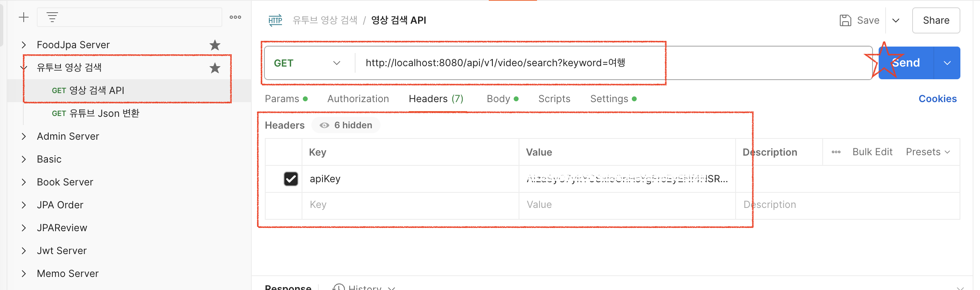Image resolution: width=980 pixels, height=290 pixels.
Task: Expand the Memo Server collection
Action: (24, 274)
